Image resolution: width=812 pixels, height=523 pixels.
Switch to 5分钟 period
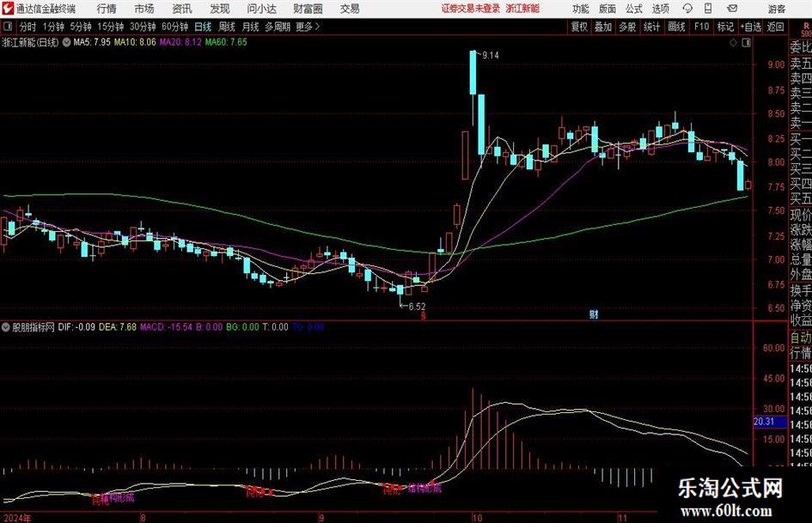click(81, 27)
